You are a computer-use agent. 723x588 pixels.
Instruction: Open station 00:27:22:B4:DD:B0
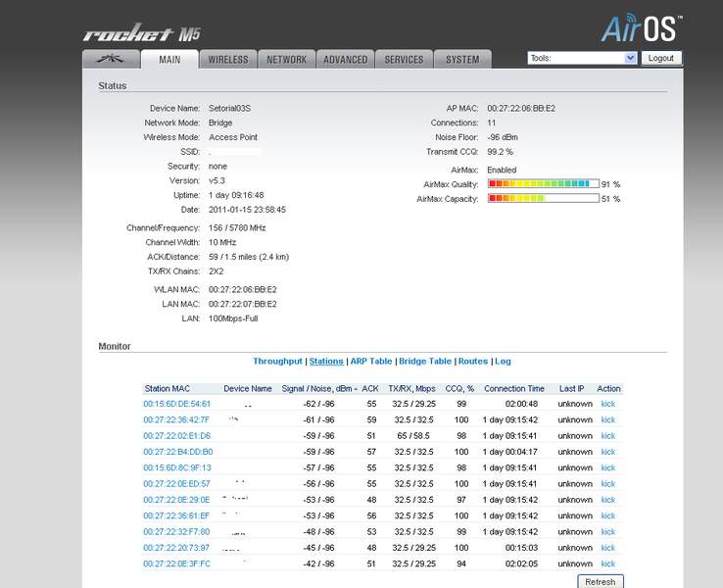point(178,452)
